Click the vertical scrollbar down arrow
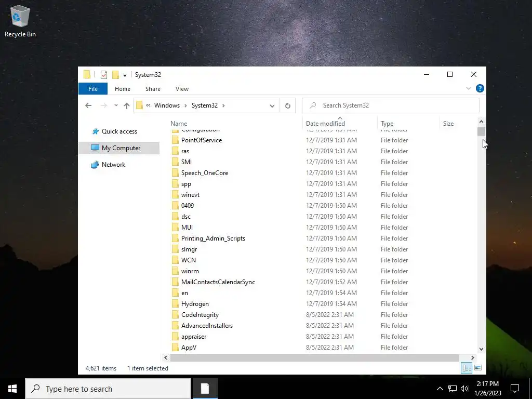532x399 pixels. pos(481,349)
